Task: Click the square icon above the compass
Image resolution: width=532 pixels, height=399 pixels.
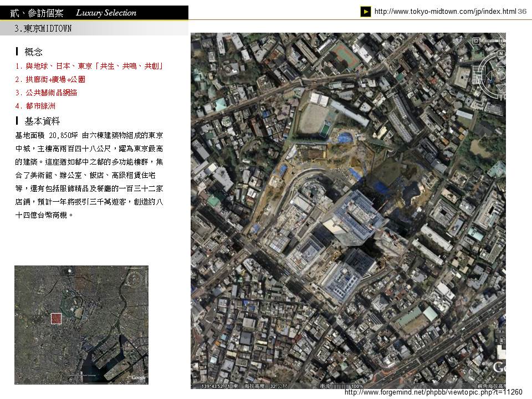Action: (x=475, y=40)
